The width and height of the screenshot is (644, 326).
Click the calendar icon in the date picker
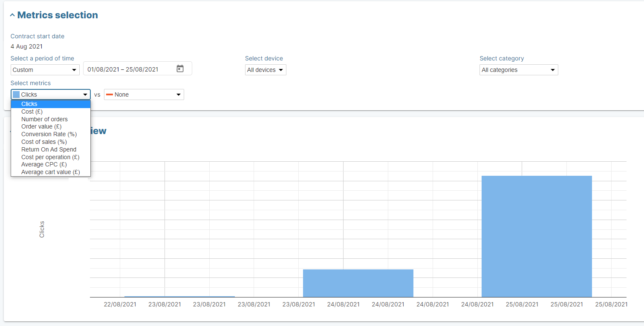[x=180, y=68]
